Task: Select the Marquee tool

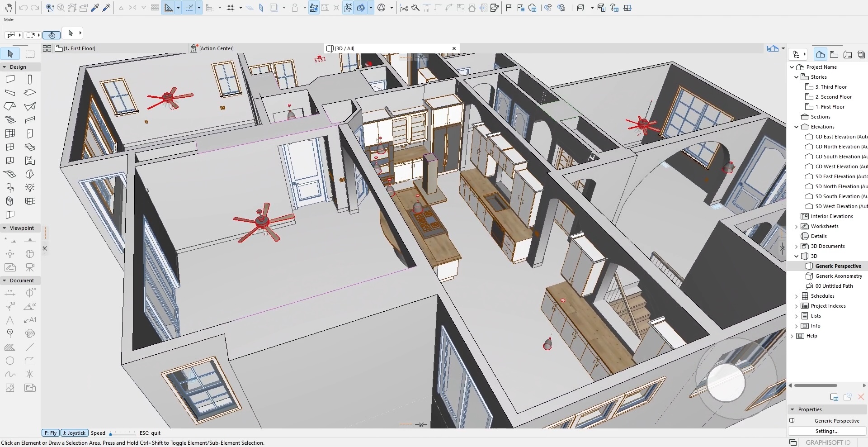Action: click(x=30, y=54)
